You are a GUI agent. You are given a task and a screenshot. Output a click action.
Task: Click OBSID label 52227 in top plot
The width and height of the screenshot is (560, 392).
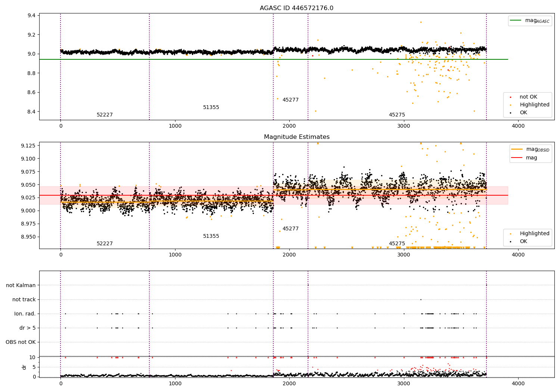pos(105,115)
